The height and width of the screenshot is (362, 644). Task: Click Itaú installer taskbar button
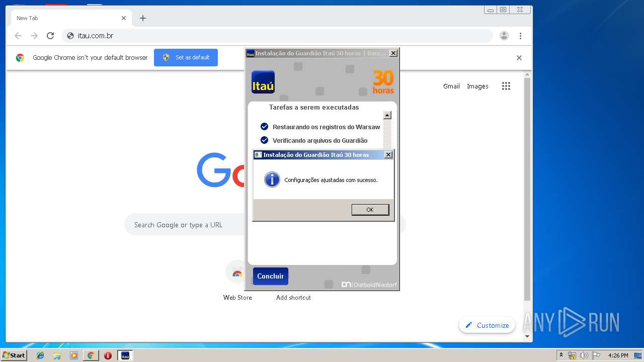tap(125, 355)
